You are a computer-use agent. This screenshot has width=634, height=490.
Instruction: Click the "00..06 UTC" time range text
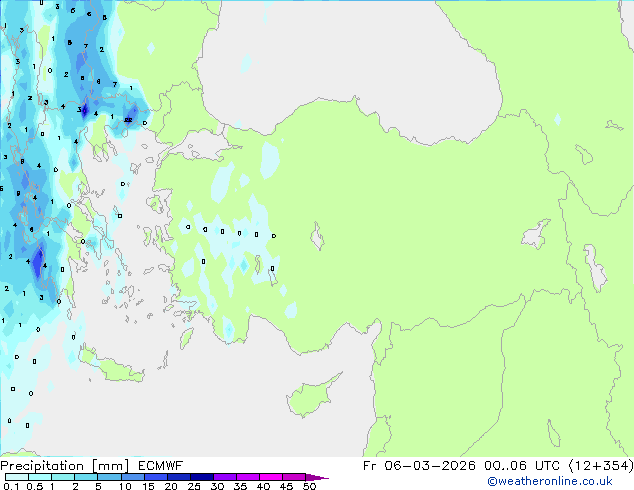click(x=522, y=466)
